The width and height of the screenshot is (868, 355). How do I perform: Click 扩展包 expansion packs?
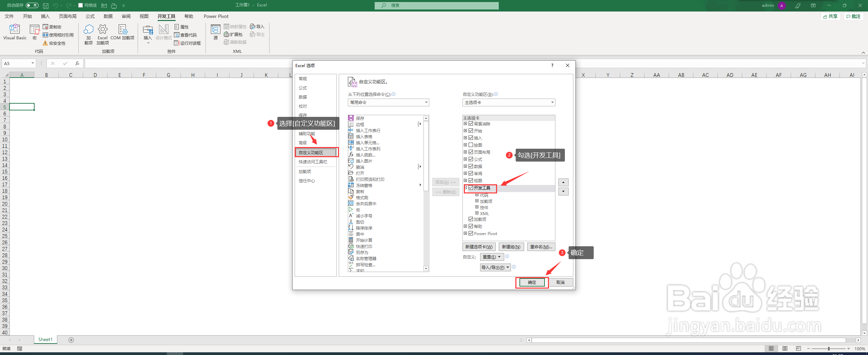coord(233,34)
